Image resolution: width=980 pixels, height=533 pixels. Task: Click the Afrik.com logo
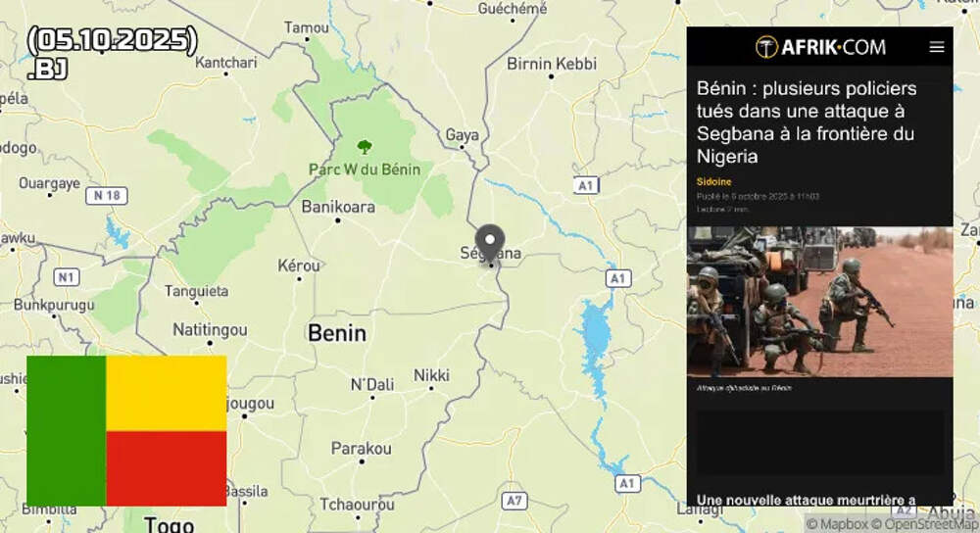[x=820, y=47]
